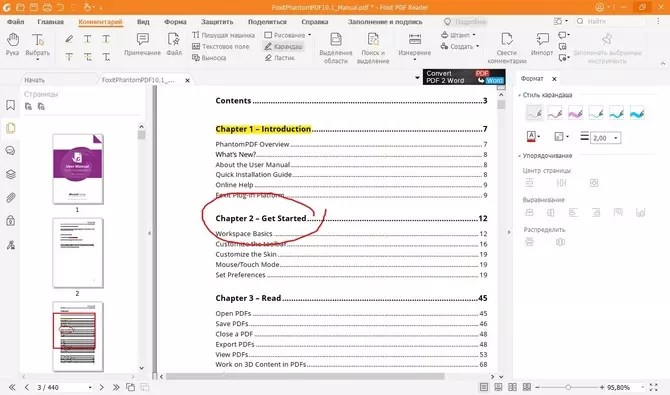The width and height of the screenshot is (670, 395).
Task: Click the zoom slider handle
Action: coord(568,387)
